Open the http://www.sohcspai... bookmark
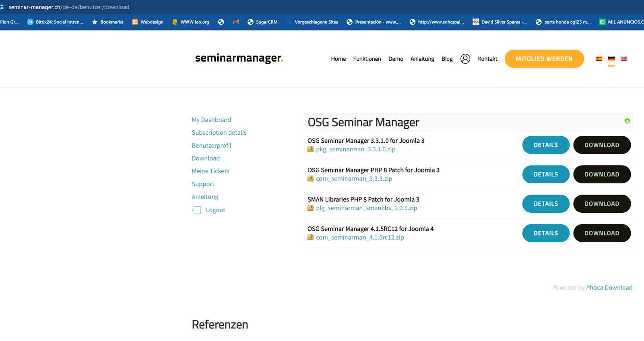644x341 pixels. pyautogui.click(x=437, y=22)
